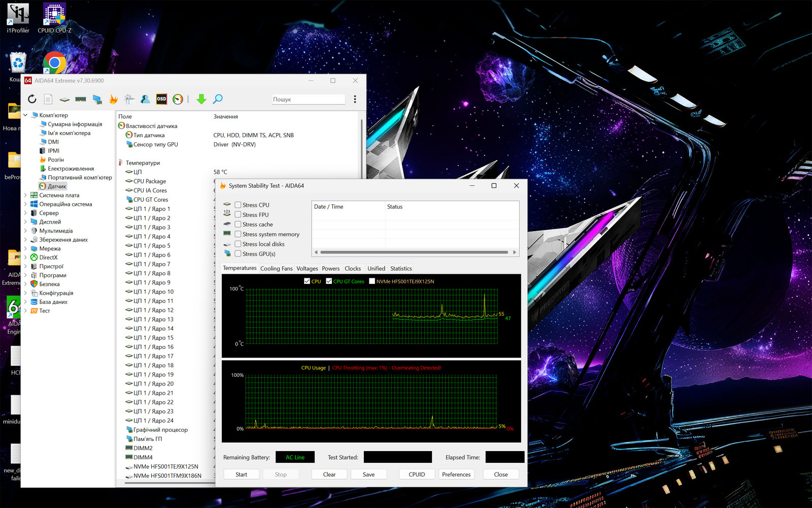Enable Stress GPU(s) checkbox
Image resolution: width=812 pixels, height=508 pixels.
[x=238, y=254]
